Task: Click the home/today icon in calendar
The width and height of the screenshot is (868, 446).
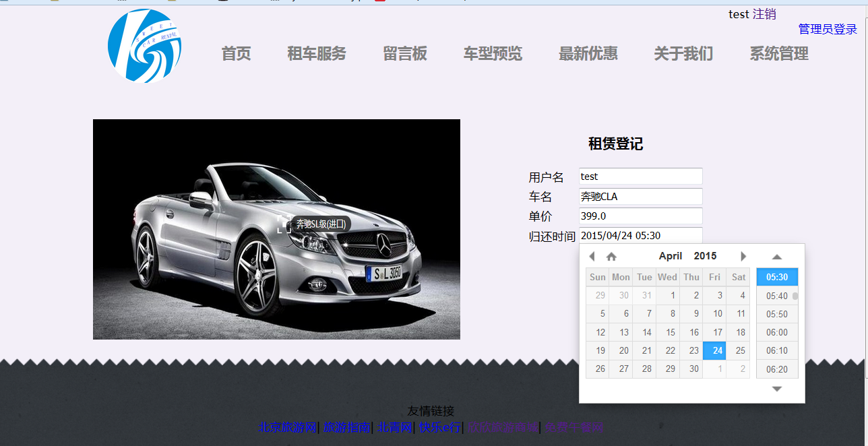Action: click(x=611, y=257)
